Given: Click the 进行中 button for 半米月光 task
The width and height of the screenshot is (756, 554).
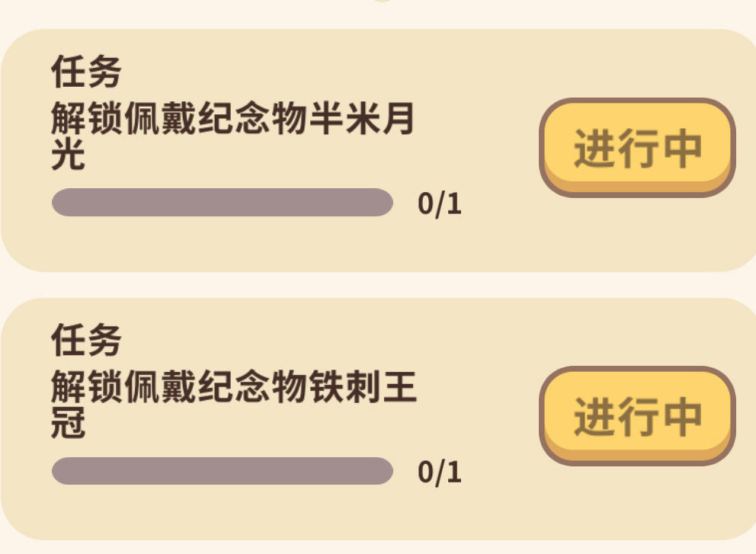Looking at the screenshot, I should 637,147.
